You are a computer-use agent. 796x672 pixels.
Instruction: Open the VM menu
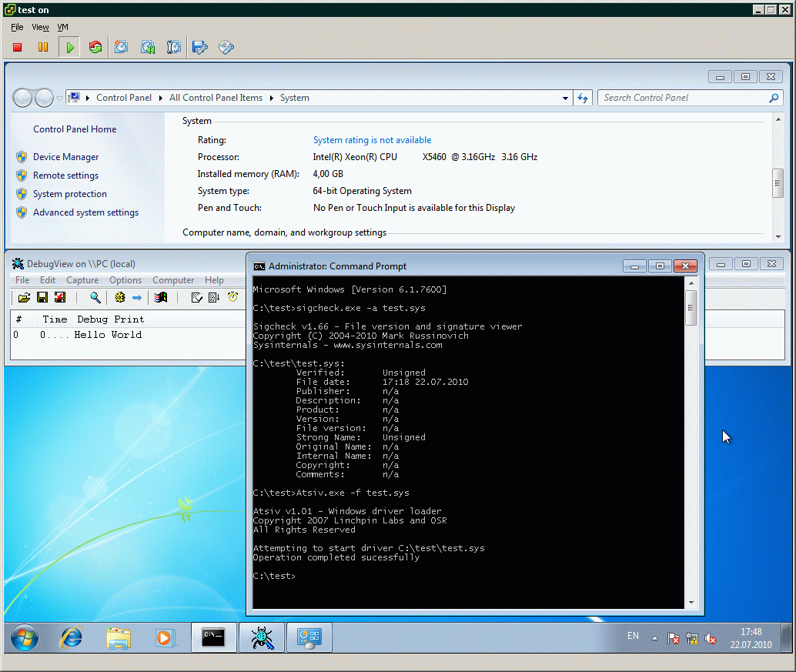[63, 27]
